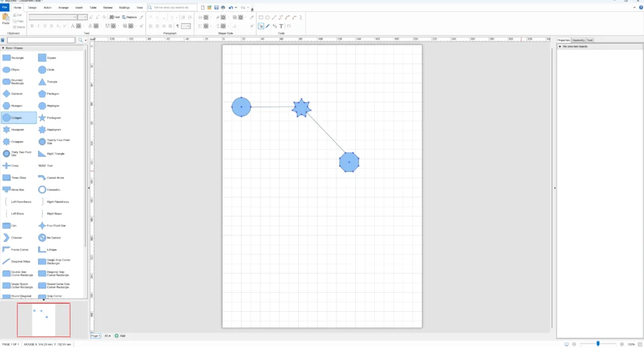Open the Undo history dropdown arrow
This screenshot has height=347, width=644.
[236, 8]
